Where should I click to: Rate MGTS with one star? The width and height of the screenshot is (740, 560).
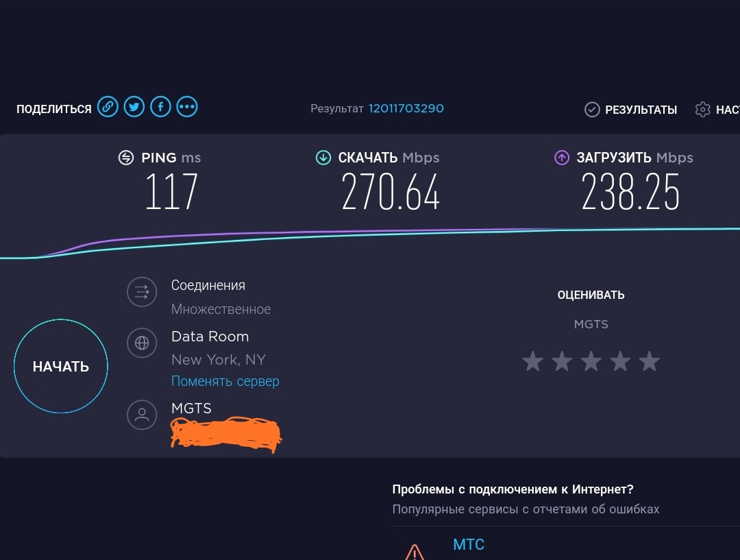(x=532, y=361)
